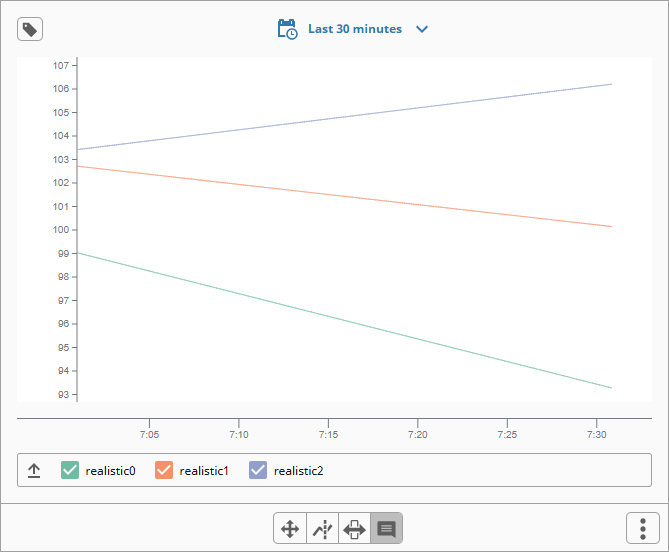This screenshot has width=669, height=552.
Task: Click the 7:30 time axis label
Action: [596, 434]
